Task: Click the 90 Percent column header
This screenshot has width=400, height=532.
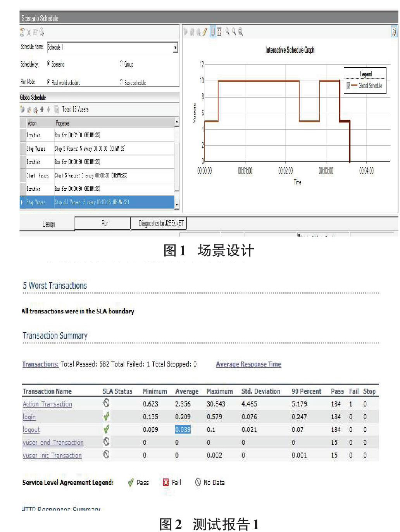Action: pos(306,391)
